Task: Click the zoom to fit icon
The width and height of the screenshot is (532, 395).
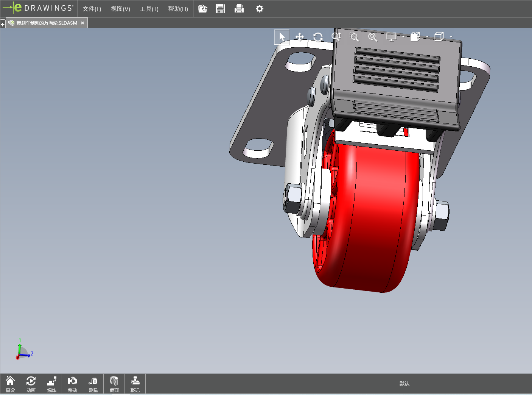Action: coord(373,37)
